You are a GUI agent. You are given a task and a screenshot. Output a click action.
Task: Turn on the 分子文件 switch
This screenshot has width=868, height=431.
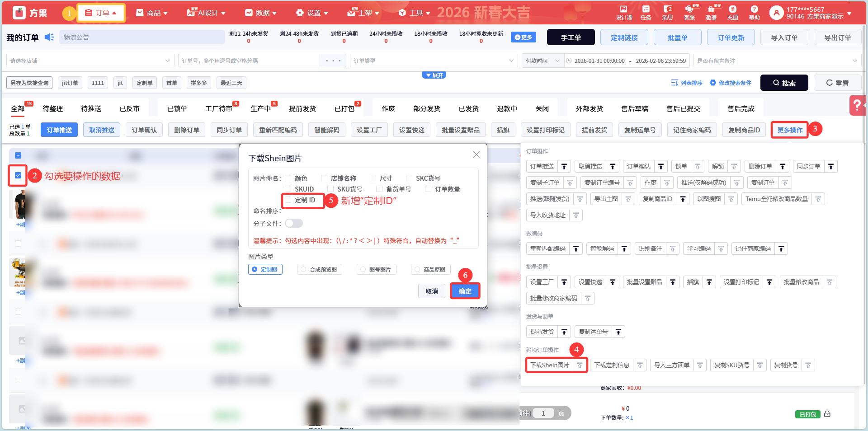pyautogui.click(x=294, y=223)
